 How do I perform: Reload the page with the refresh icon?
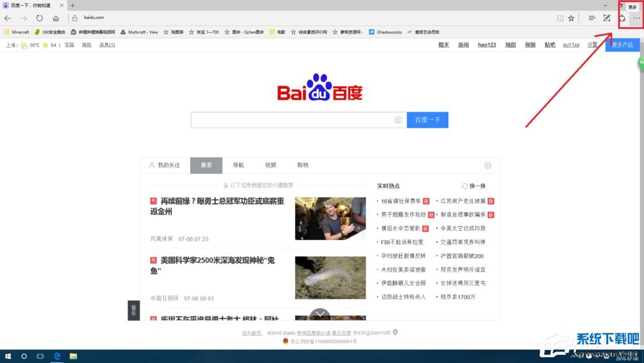click(39, 18)
